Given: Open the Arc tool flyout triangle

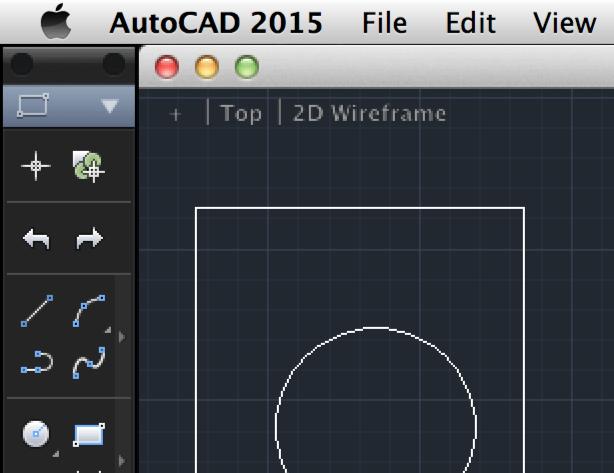Looking at the screenshot, I should 108,330.
